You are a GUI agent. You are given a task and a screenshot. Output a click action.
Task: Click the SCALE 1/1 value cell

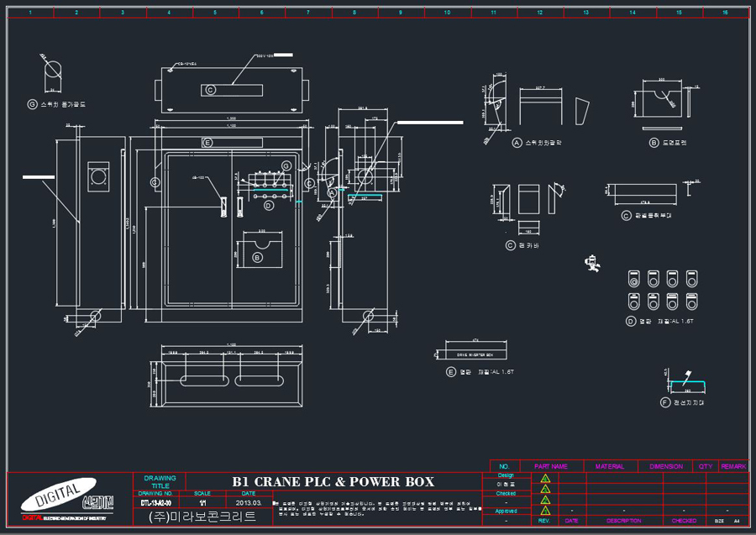coord(202,503)
